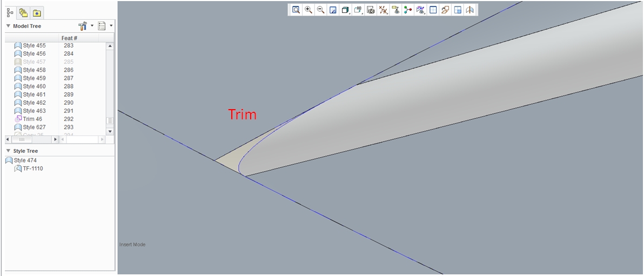The width and height of the screenshot is (644, 276).
Task: Open Model Tree settings tools icon
Action: pos(83,26)
